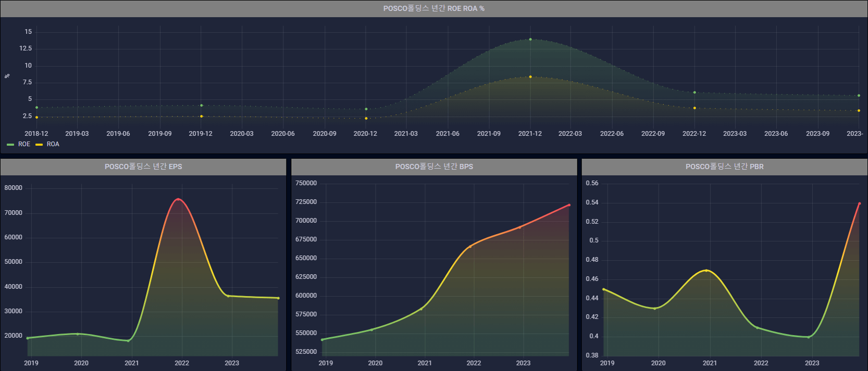Click the yellow ROA legend color swatch
The image size is (868, 371).
(x=39, y=144)
